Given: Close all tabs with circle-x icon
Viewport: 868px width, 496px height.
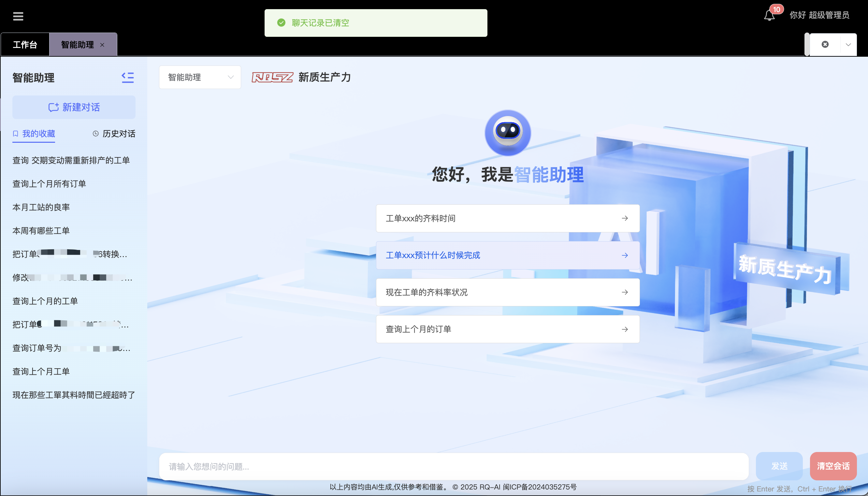Looking at the screenshot, I should coord(825,45).
